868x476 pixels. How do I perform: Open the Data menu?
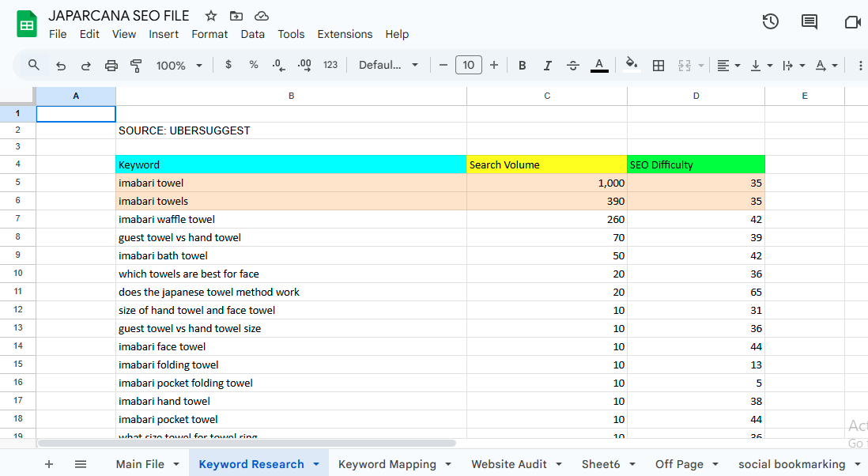[x=252, y=34]
